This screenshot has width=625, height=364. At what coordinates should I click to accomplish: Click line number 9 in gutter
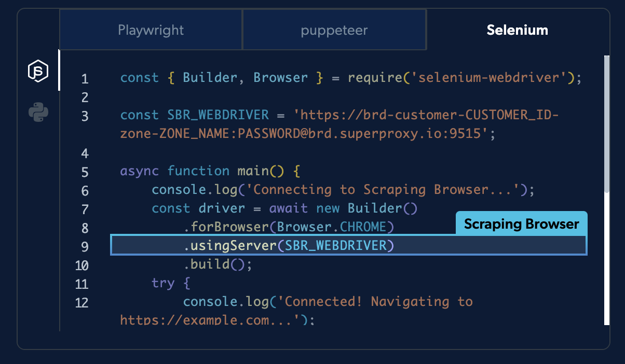click(85, 247)
